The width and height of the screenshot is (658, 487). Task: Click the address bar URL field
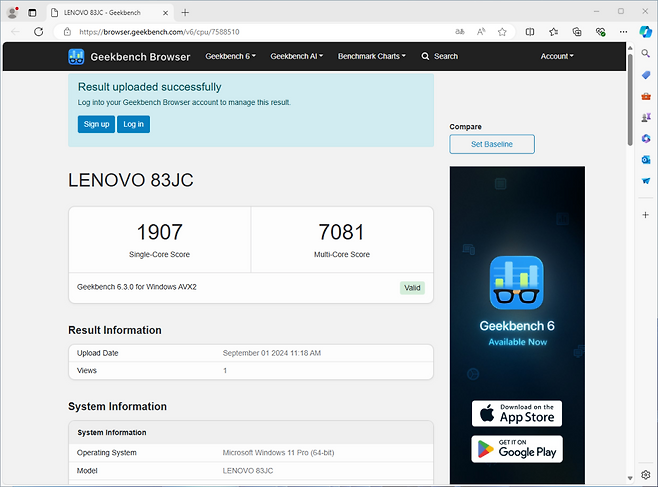(x=250, y=32)
